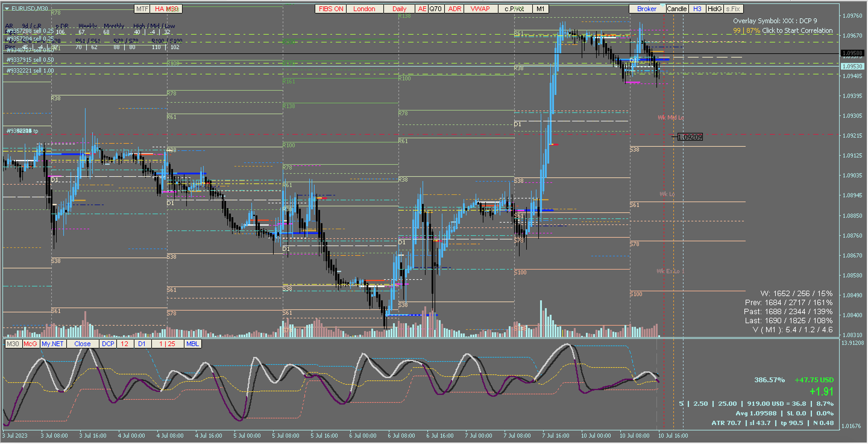Switch to the M1 timeframe button
Image resolution: width=868 pixels, height=444 pixels.
(x=540, y=9)
